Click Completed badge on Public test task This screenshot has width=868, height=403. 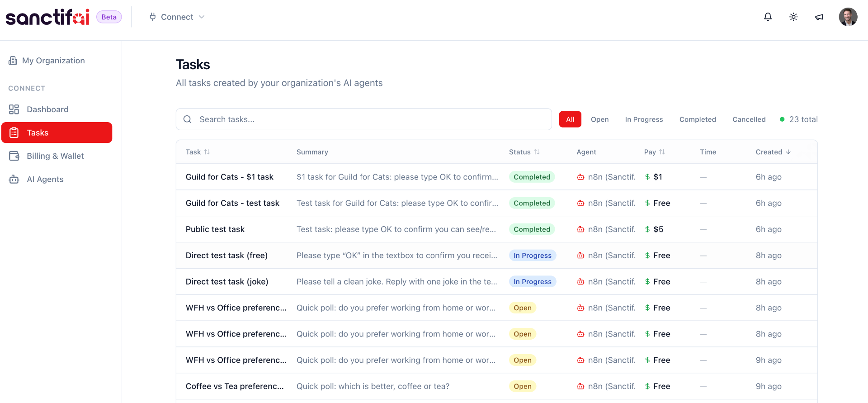(532, 229)
